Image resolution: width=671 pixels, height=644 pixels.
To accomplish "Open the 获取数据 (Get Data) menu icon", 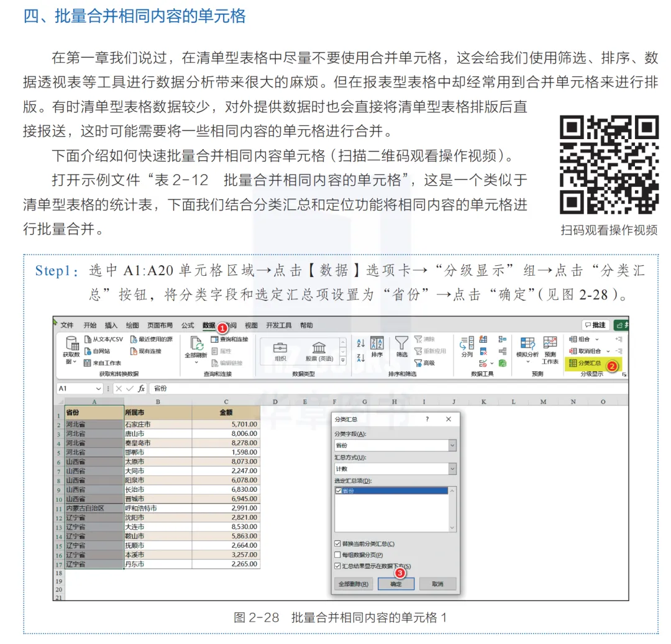I will point(71,343).
